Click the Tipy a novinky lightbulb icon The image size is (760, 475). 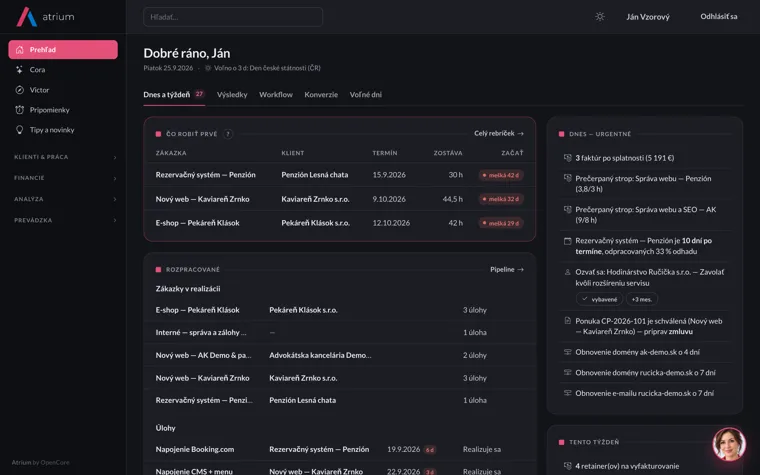tap(19, 130)
